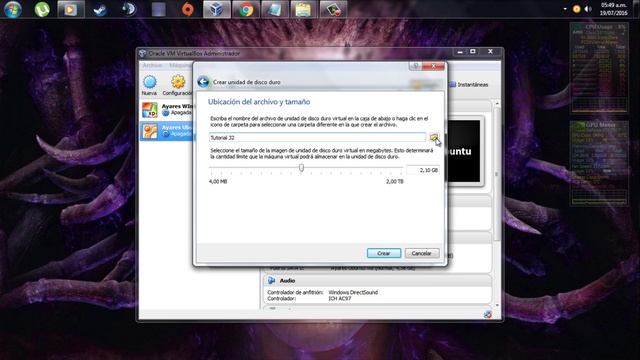Click the ICH AC97 controller value
The height and width of the screenshot is (360, 640).
(x=340, y=298)
